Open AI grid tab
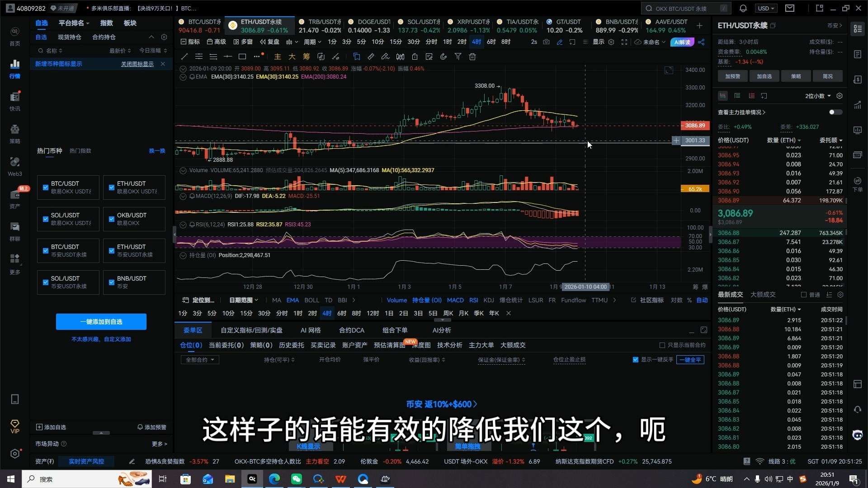The width and height of the screenshot is (868, 488). [x=311, y=330]
